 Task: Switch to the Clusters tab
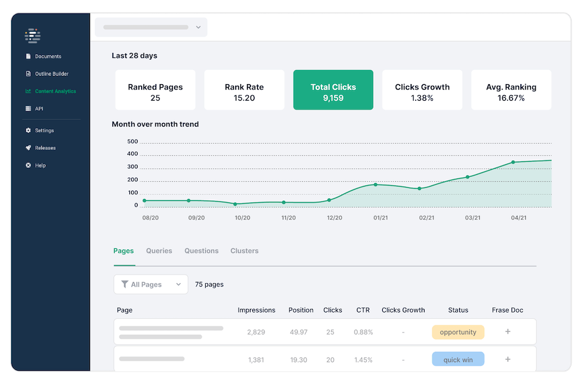point(245,251)
